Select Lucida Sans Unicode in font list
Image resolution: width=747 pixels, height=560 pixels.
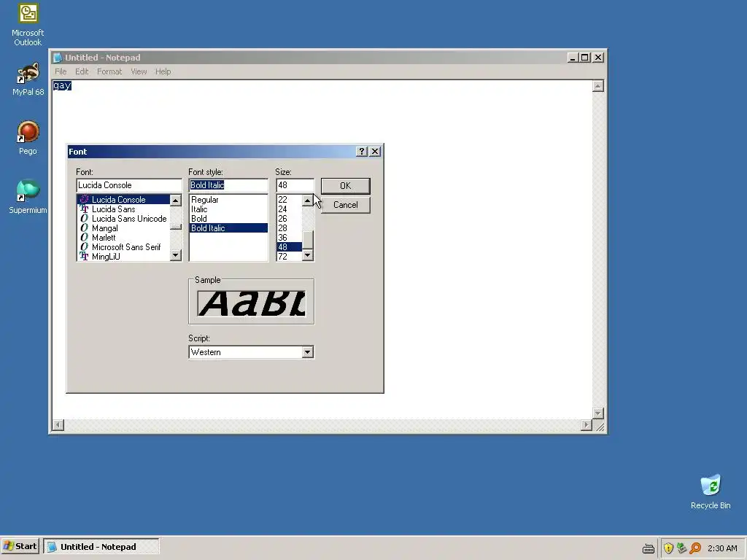pyautogui.click(x=123, y=219)
